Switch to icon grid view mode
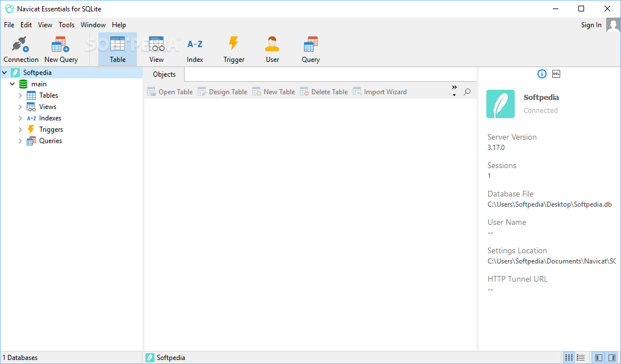This screenshot has height=364, width=621. click(x=569, y=358)
